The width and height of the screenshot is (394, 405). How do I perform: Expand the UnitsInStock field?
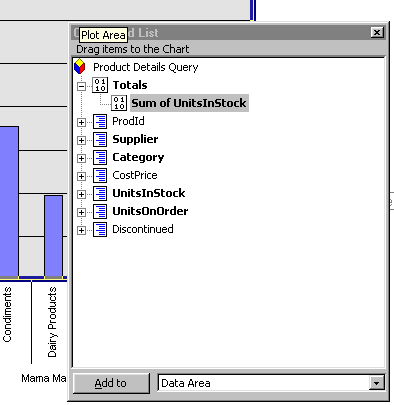[x=81, y=194]
